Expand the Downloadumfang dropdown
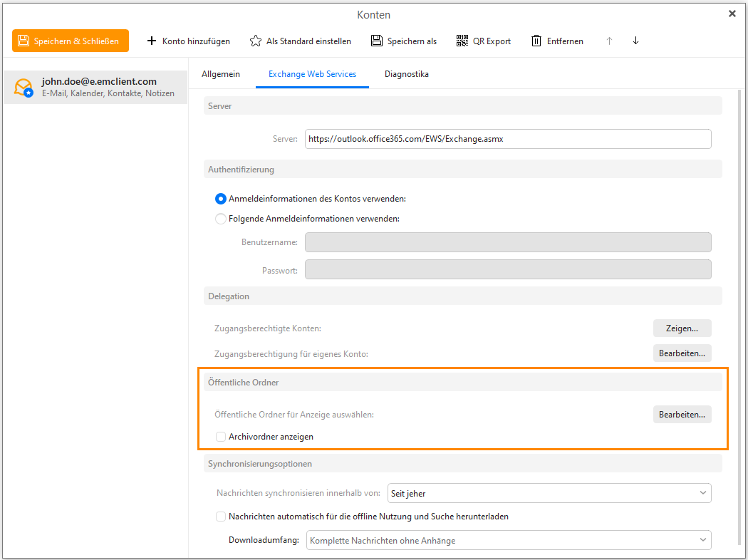Screen dimensions: 748x560 pyautogui.click(x=509, y=541)
